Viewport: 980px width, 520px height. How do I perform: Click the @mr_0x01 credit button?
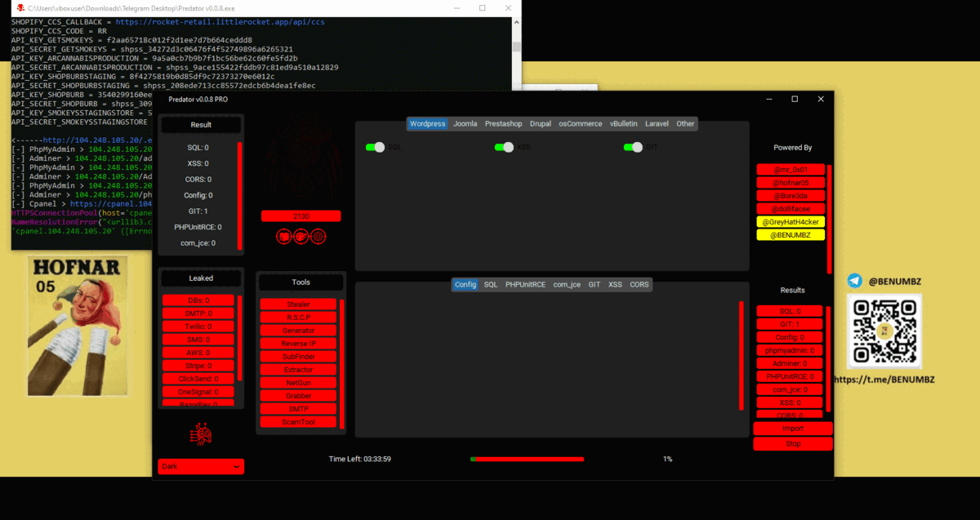[791, 170]
